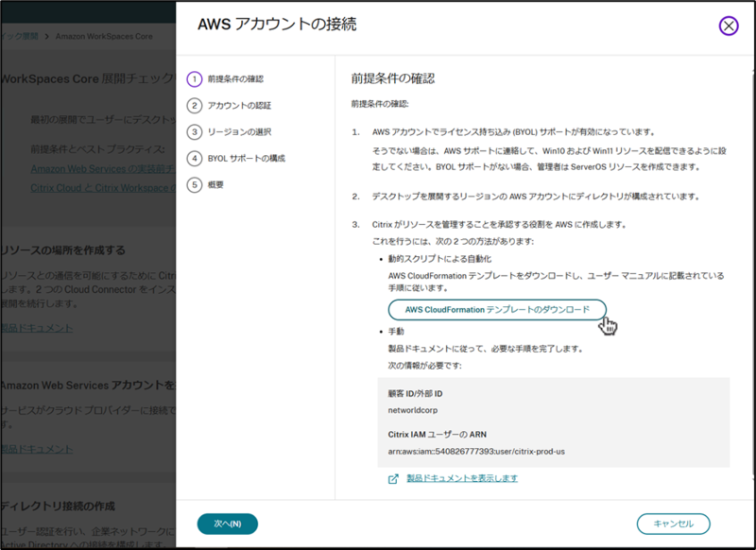The width and height of the screenshot is (756, 550).
Task: Open Amazon Web Services link in background page
Action: 103,169
